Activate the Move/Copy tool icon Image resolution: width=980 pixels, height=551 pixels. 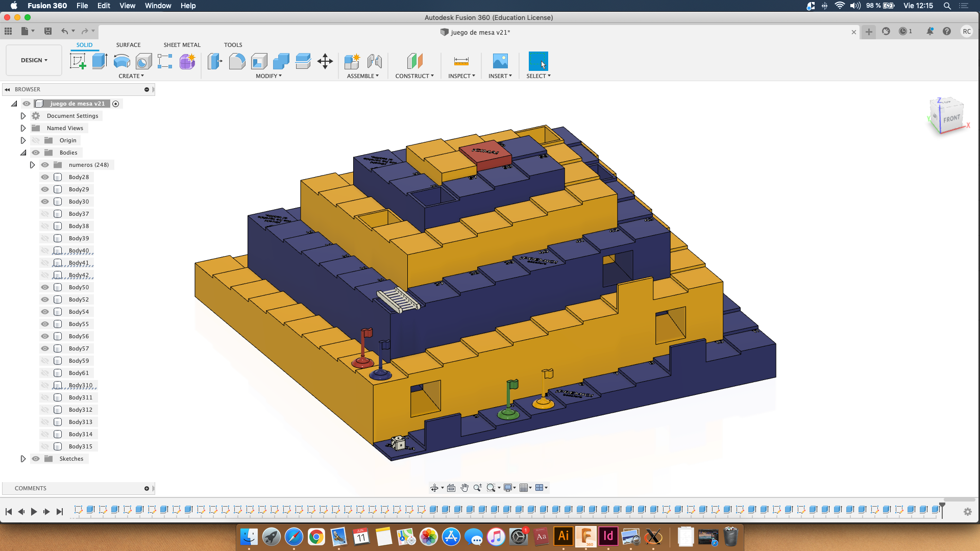click(x=325, y=62)
